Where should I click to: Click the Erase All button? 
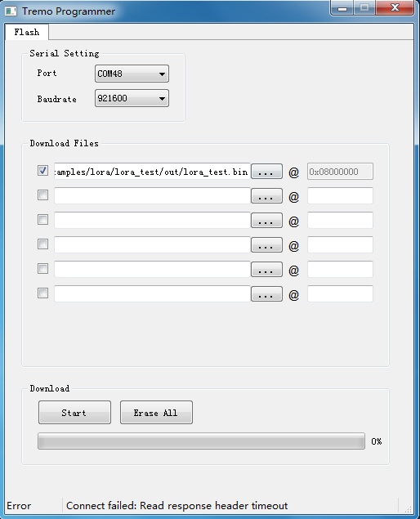[x=156, y=413]
